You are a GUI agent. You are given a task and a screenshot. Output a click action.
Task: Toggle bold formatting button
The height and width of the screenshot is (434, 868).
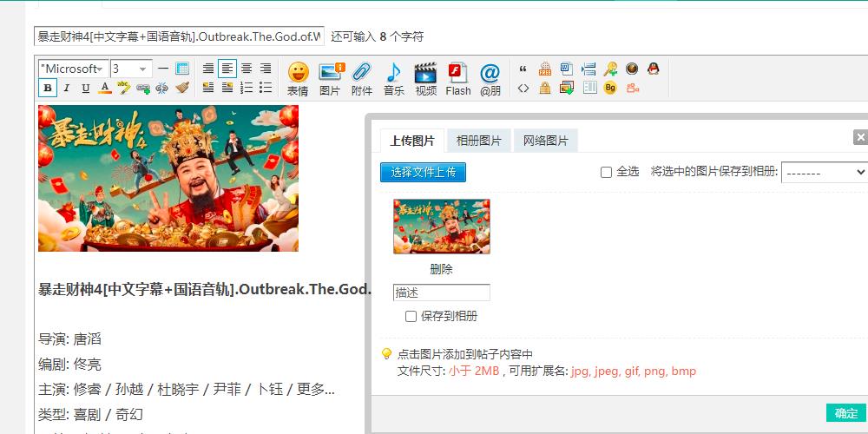(48, 88)
